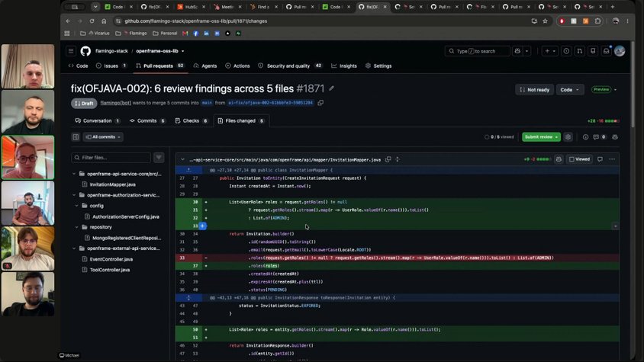The height and width of the screenshot is (362, 644).
Task: Collapse the config folder in tree
Action: pyautogui.click(x=77, y=206)
